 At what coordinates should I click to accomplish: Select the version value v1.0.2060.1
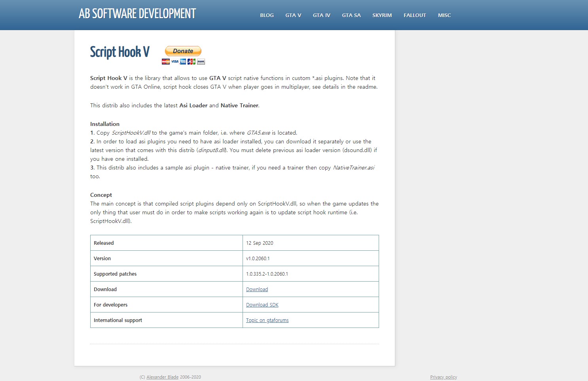coord(258,259)
